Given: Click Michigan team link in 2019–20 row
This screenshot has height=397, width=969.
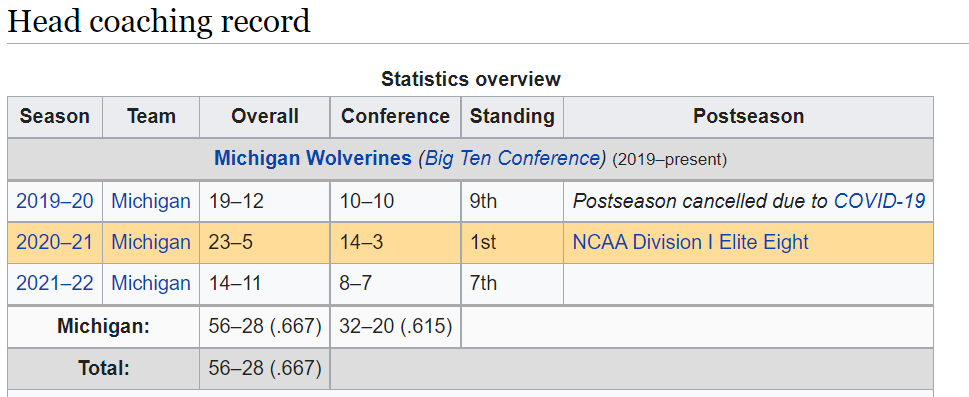Looking at the screenshot, I should pyautogui.click(x=151, y=201).
